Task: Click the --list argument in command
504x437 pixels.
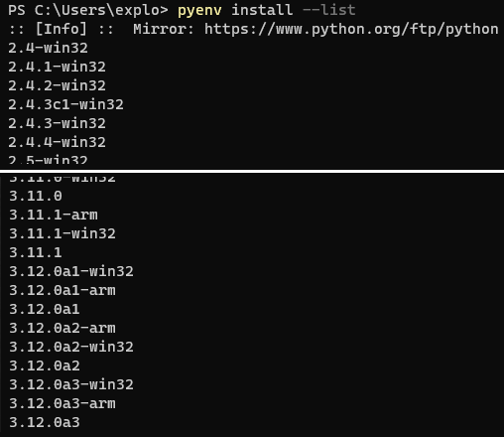Action: coord(329,10)
